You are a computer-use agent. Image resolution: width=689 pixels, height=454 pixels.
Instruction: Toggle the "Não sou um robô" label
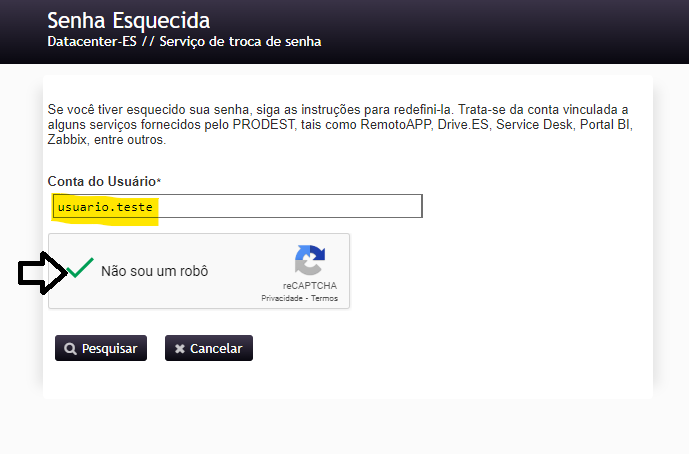(x=154, y=271)
